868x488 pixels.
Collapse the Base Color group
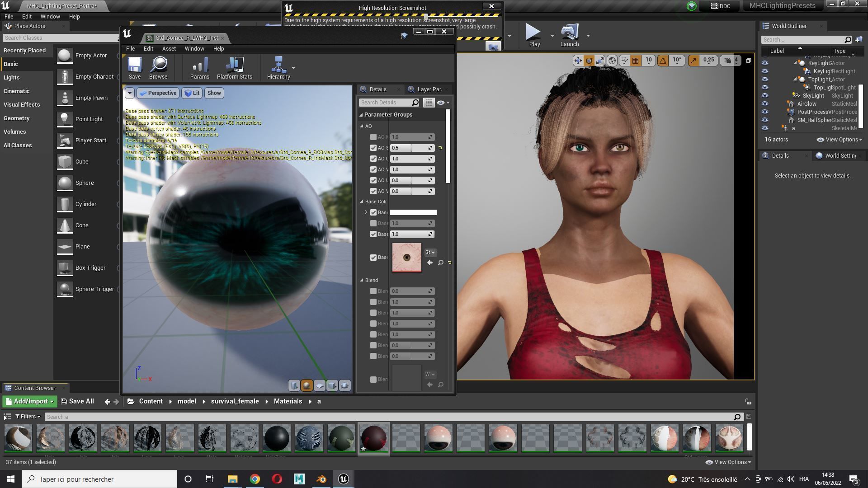(x=362, y=202)
